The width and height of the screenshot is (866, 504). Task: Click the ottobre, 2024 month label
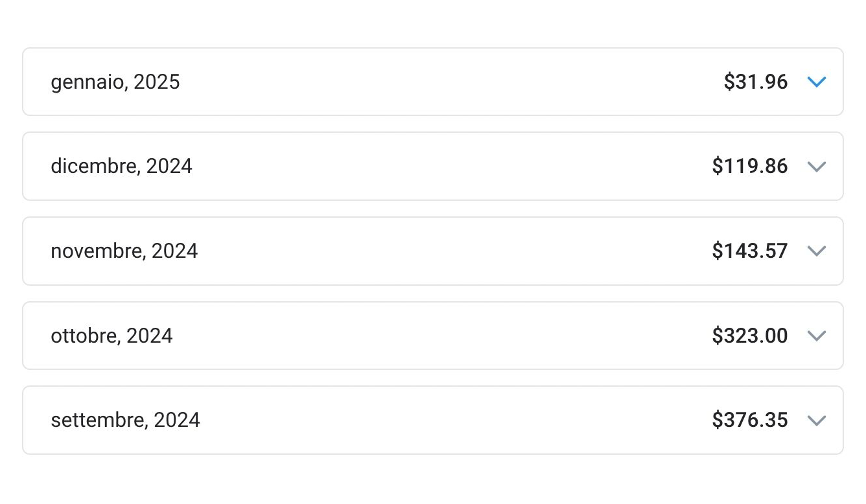pyautogui.click(x=111, y=336)
